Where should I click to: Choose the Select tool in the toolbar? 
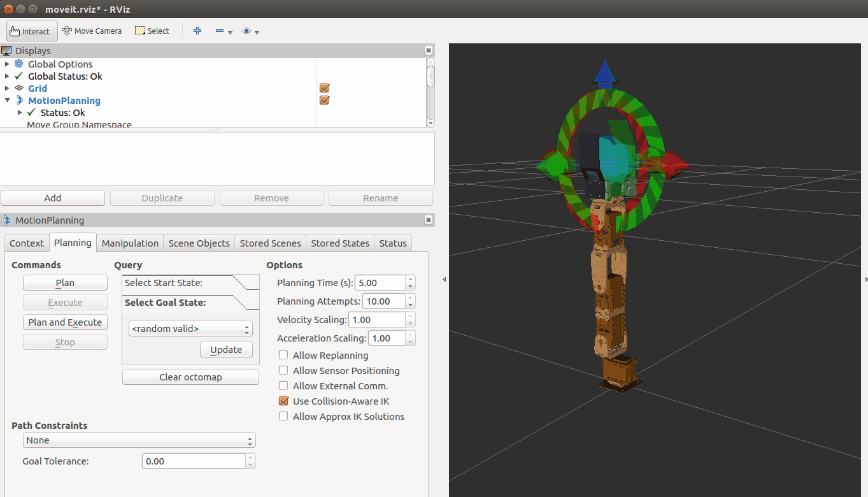click(x=152, y=31)
